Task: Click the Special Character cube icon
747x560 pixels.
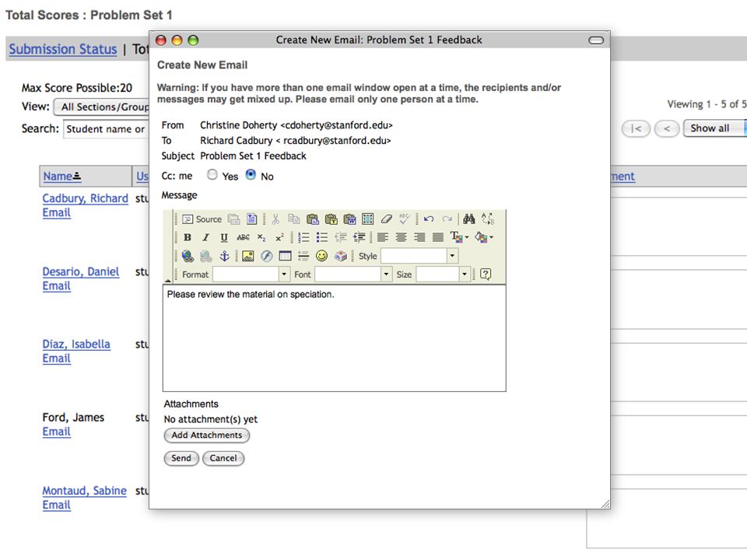Action: coord(341,256)
